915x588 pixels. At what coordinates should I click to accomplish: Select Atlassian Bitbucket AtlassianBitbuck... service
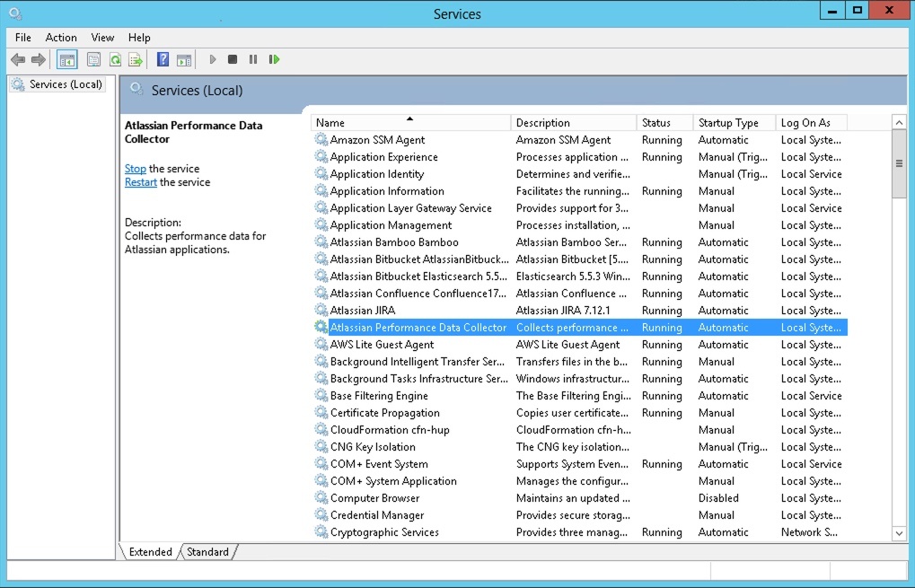point(580,259)
